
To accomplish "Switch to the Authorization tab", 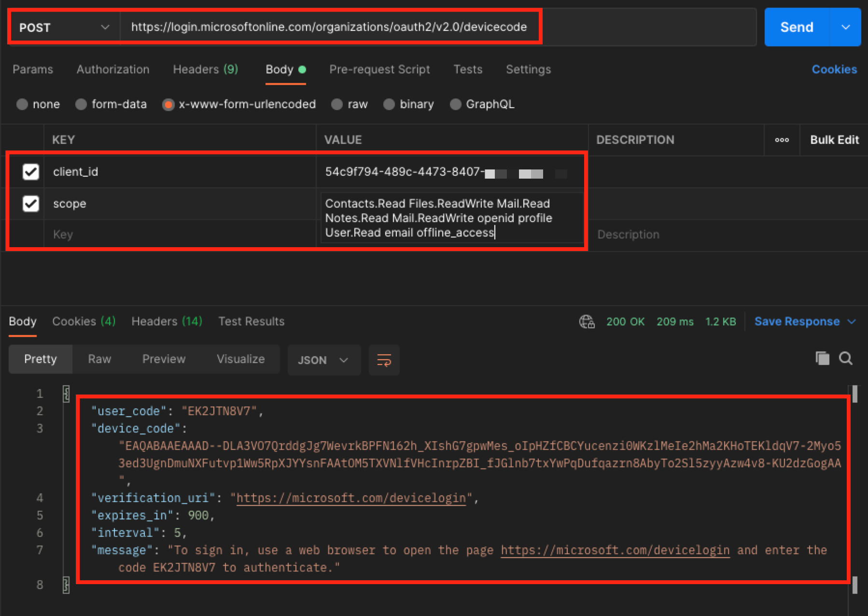I will pos(113,70).
